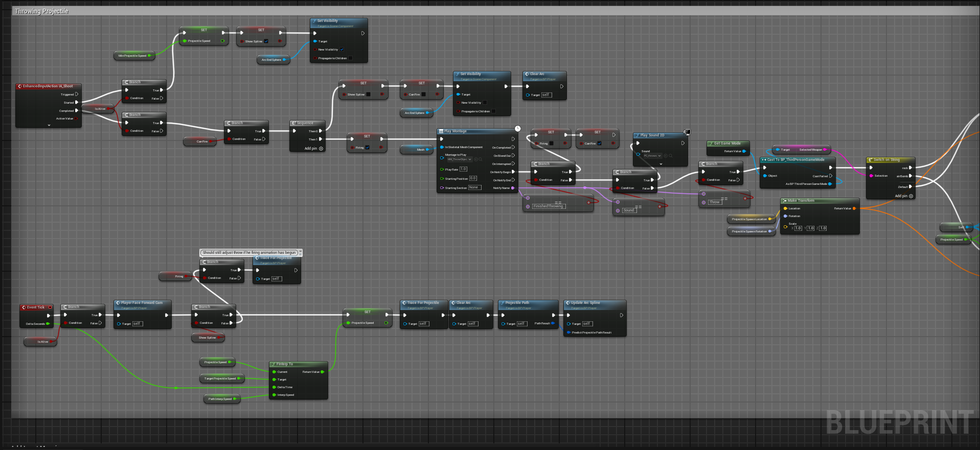Viewport: 980px width, 450px height.
Task: Click the Cast To BP_ThirdPersonGameMode node icon
Action: (x=764, y=160)
